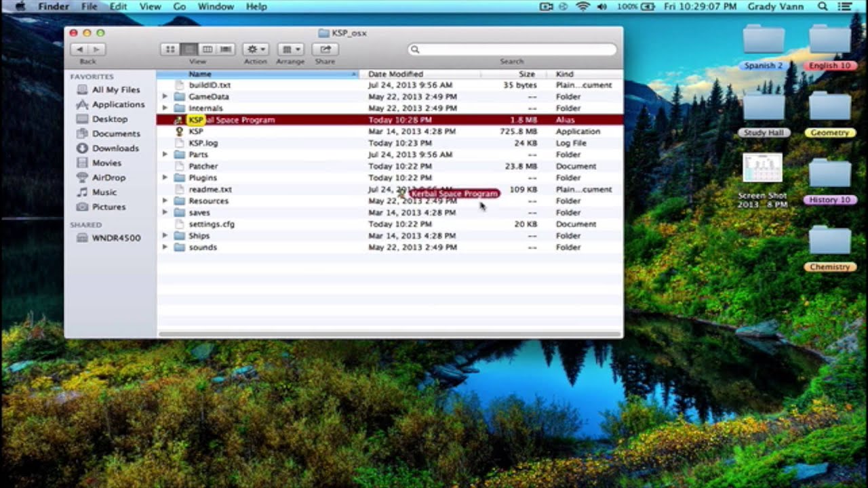868x488 pixels.
Task: Select the English 10 desktop folder
Action: click(829, 46)
